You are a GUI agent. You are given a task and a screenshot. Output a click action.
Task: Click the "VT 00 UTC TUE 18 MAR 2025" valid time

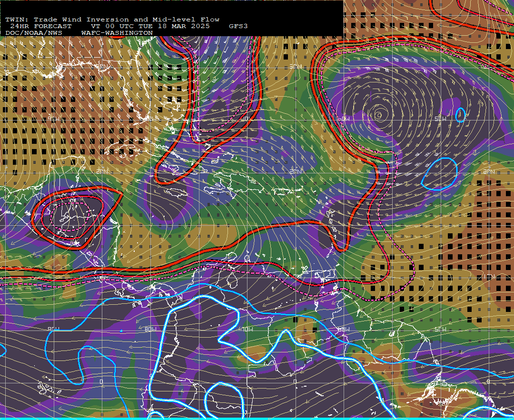[x=150, y=26]
